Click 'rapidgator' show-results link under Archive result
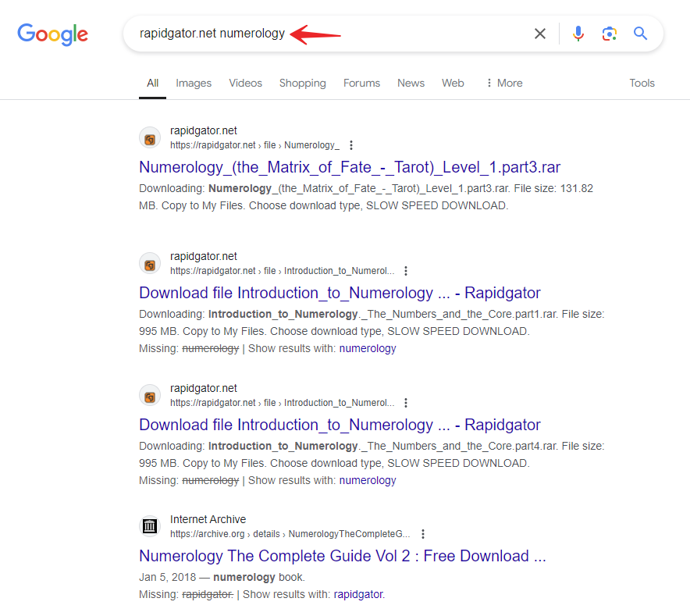 (359, 594)
